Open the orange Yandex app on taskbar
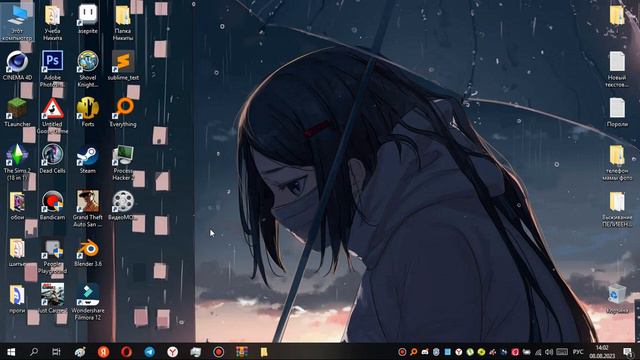Viewport: 640px width, 360px height. coord(103,351)
